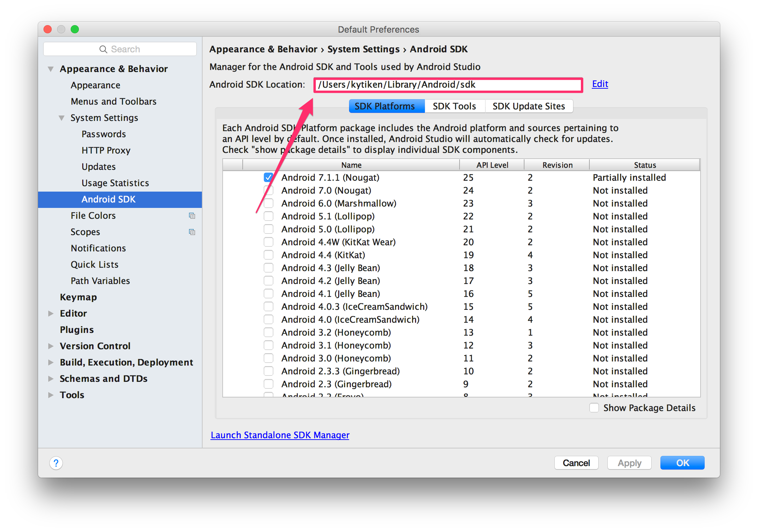Screen dimensions: 758x532
Task: Collapse the System Settings tree
Action: 62,118
